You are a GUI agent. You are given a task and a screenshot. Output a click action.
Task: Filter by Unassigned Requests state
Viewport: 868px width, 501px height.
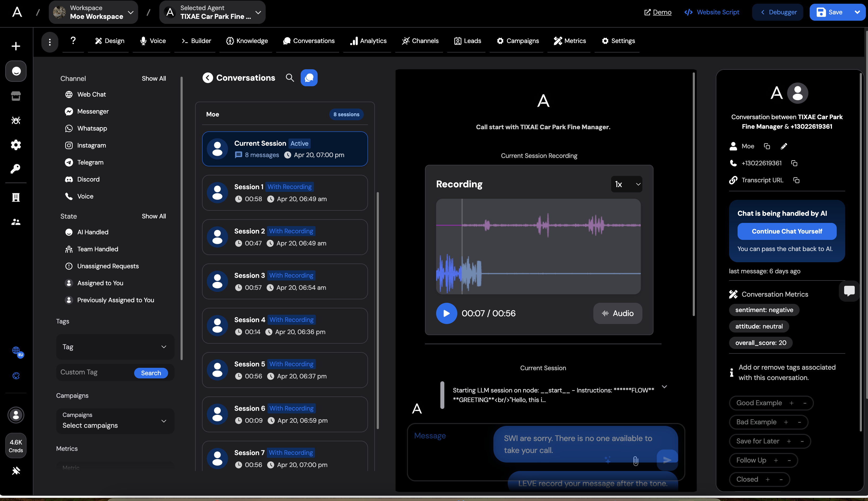click(x=102, y=266)
